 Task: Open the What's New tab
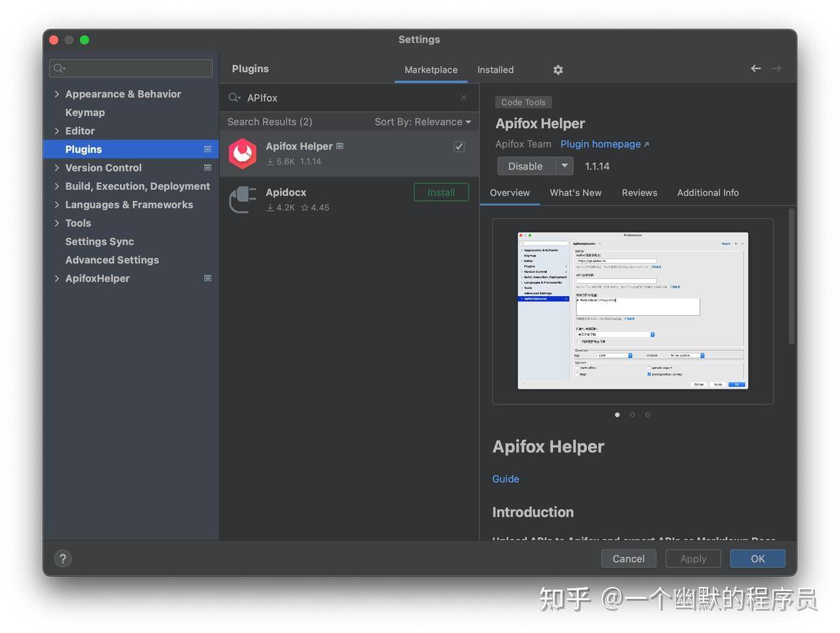pyautogui.click(x=576, y=192)
